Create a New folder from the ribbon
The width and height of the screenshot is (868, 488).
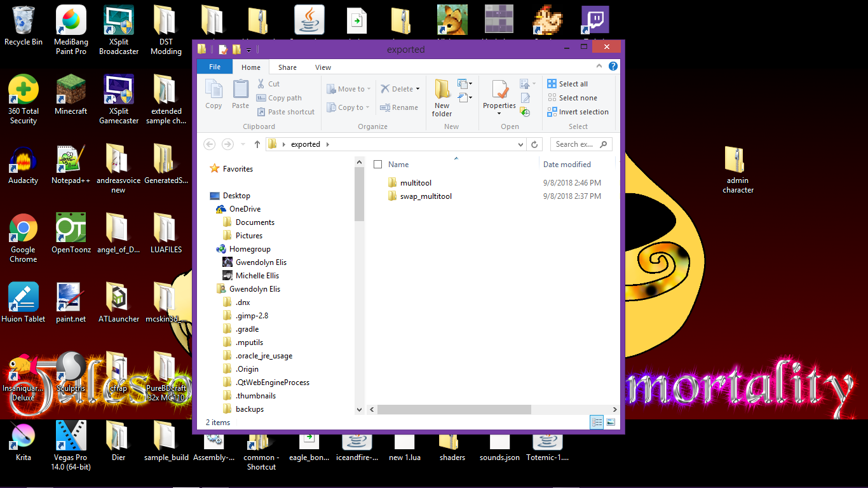[442, 98]
